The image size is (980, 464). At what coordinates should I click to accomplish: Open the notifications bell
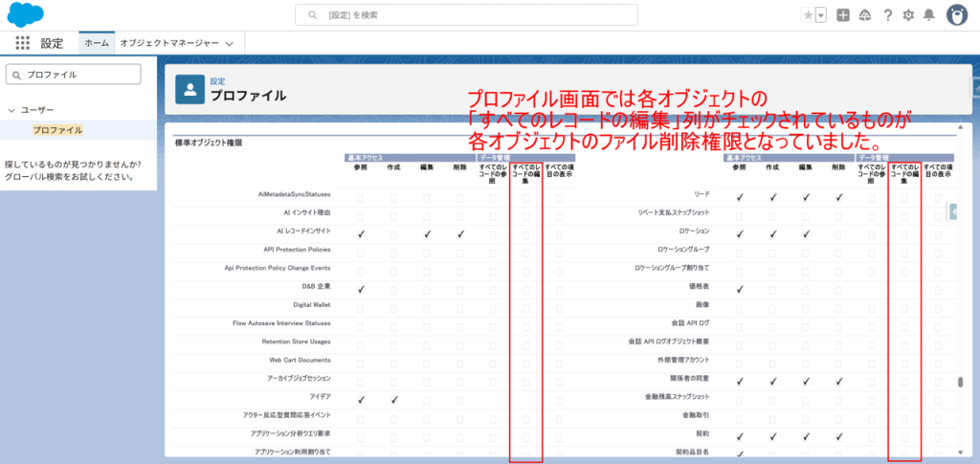[x=929, y=15]
